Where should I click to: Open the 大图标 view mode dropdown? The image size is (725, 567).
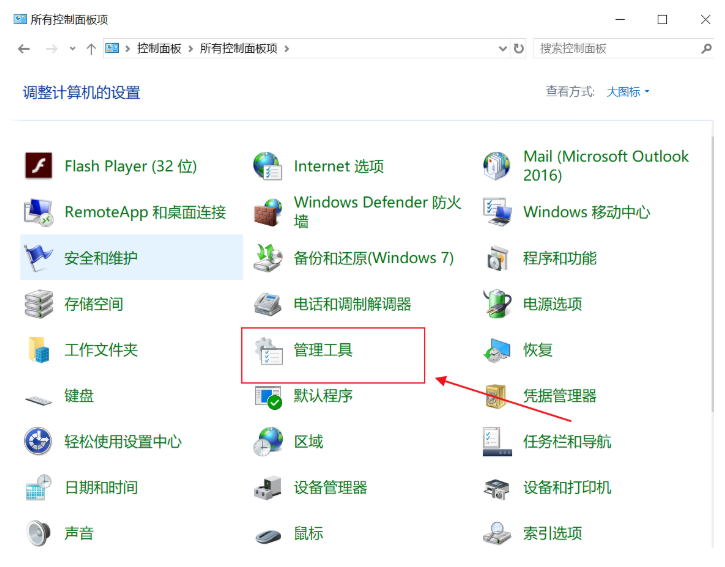(628, 92)
